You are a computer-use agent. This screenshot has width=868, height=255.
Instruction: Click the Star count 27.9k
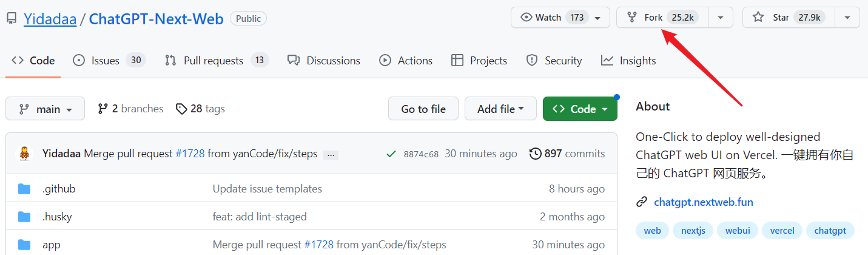click(x=809, y=18)
